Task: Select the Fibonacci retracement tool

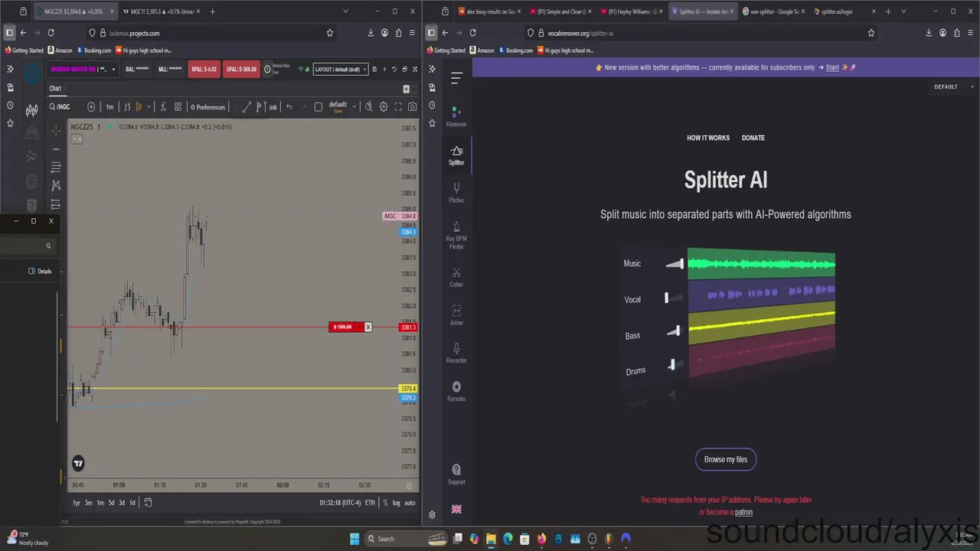Action: coord(56,167)
